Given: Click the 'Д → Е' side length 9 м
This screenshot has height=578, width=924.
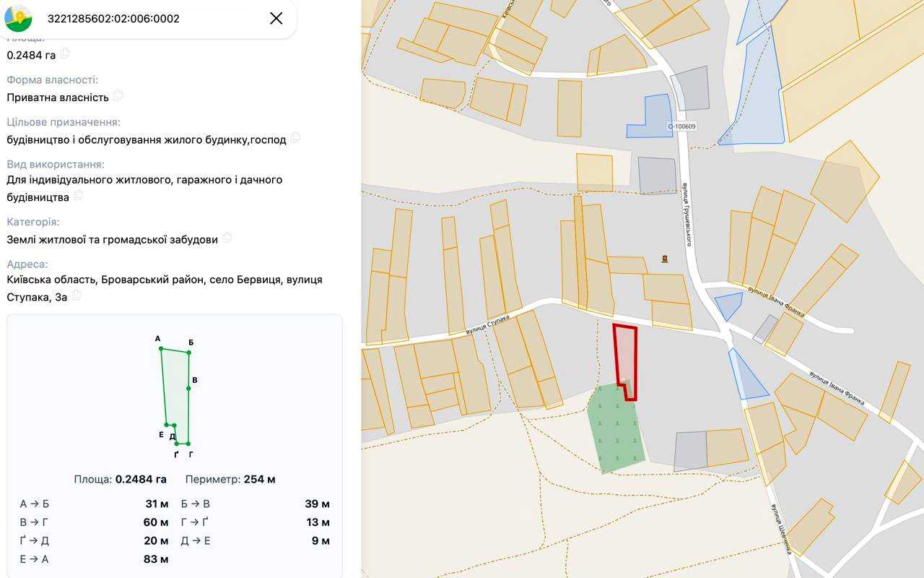Looking at the screenshot, I should point(321,540).
